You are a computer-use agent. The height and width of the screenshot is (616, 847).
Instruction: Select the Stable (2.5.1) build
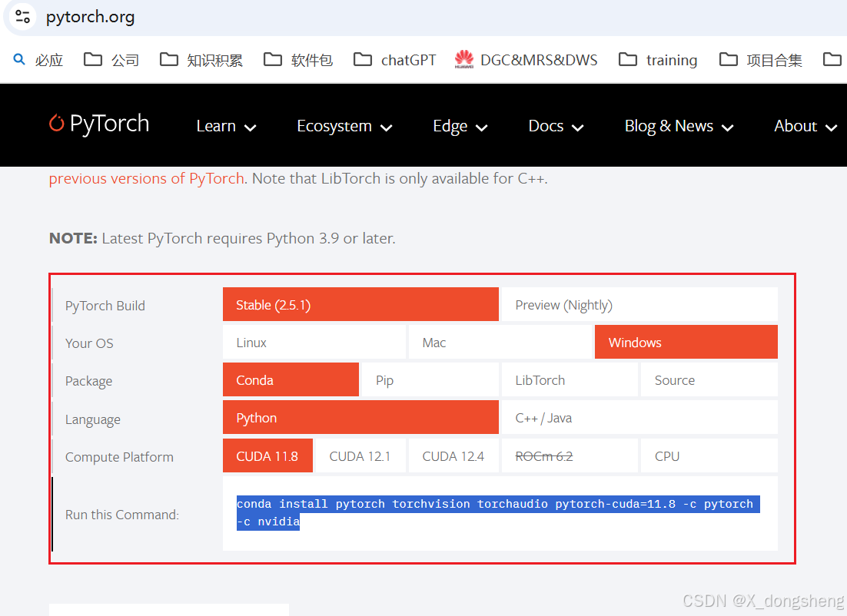[x=360, y=304]
